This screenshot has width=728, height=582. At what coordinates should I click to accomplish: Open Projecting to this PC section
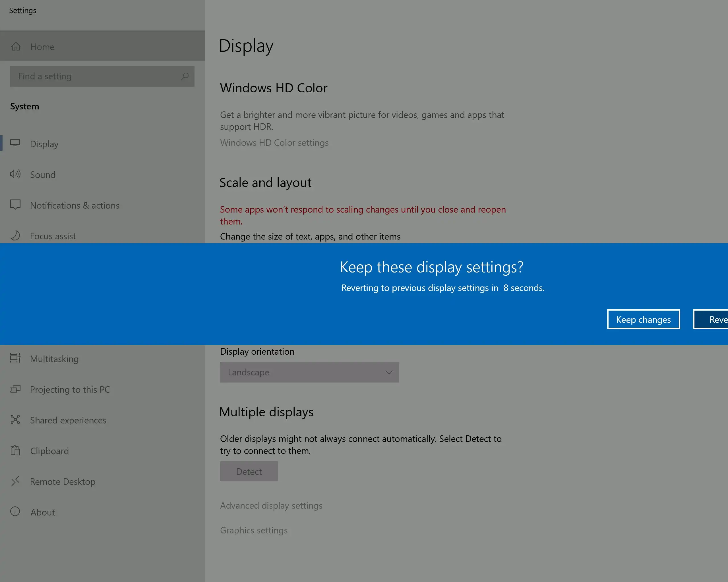(70, 389)
